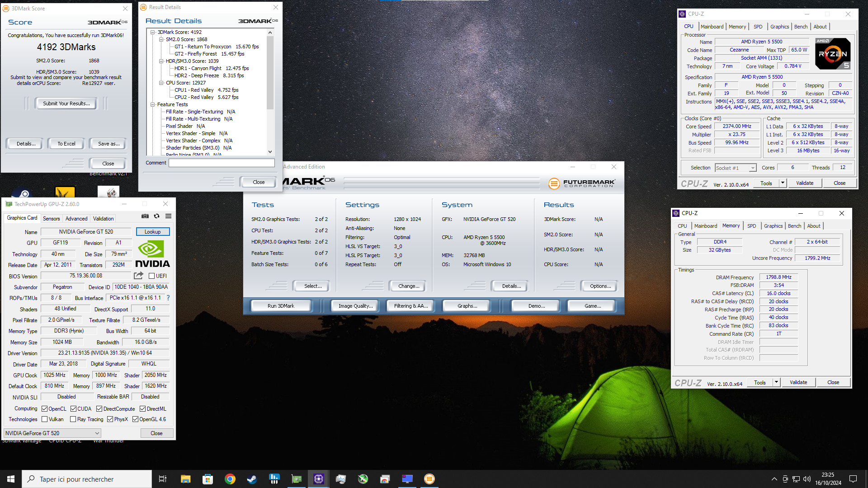Image resolution: width=868 pixels, height=488 pixels.
Task: Collapse the CPU Score tree node
Action: tap(161, 83)
